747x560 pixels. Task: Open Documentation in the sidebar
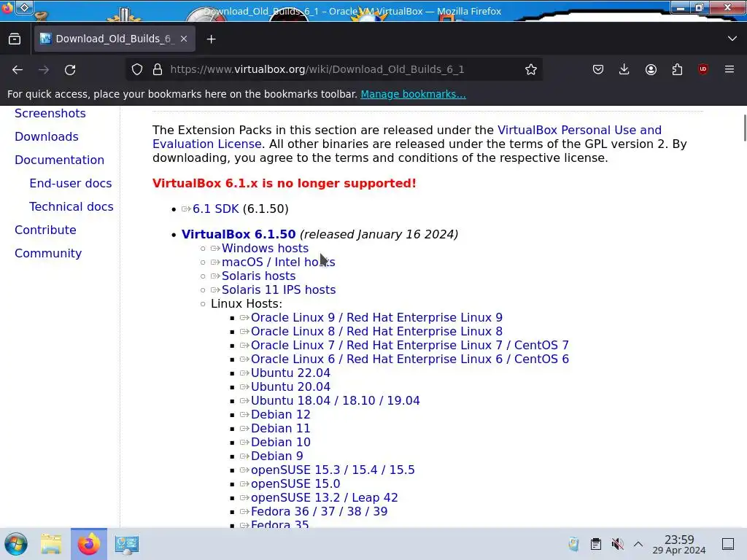pyautogui.click(x=59, y=160)
